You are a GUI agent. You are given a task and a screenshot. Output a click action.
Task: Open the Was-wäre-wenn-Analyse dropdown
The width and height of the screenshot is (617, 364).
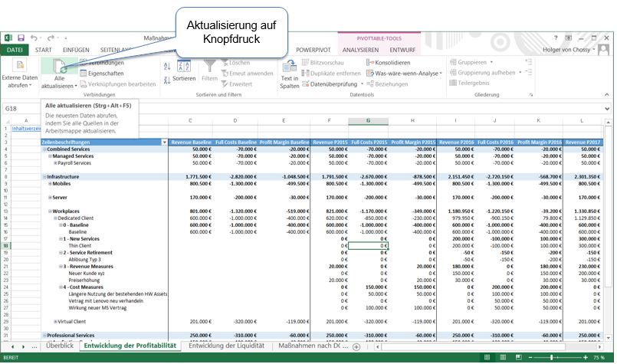[439, 74]
